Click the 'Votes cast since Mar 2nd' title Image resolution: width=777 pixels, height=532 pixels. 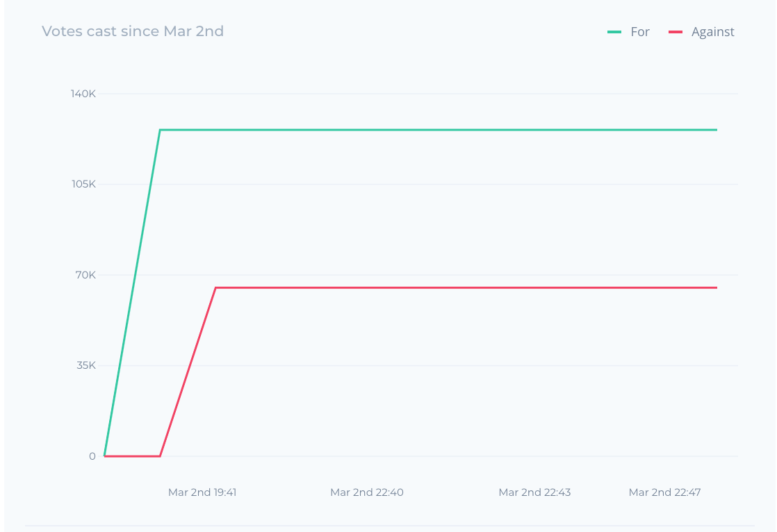point(133,31)
